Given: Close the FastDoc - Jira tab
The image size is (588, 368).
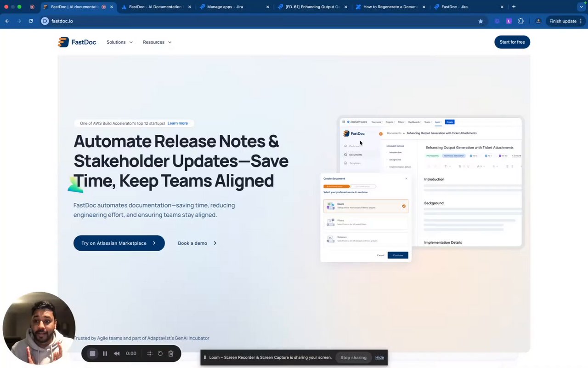Looking at the screenshot, I should 502,7.
